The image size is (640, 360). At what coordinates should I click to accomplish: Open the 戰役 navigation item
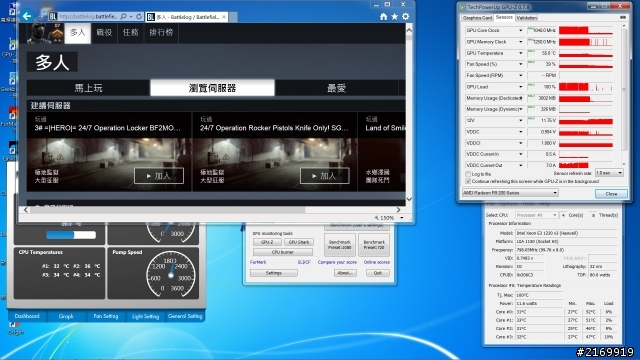[104, 33]
